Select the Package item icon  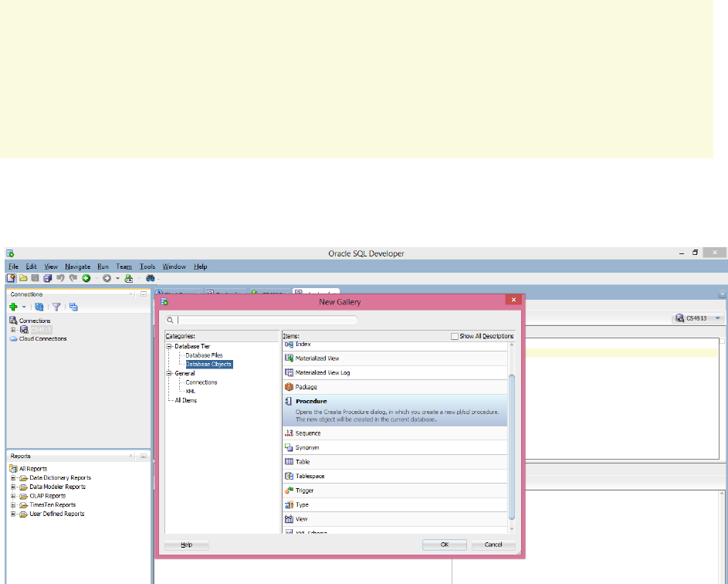(289, 387)
